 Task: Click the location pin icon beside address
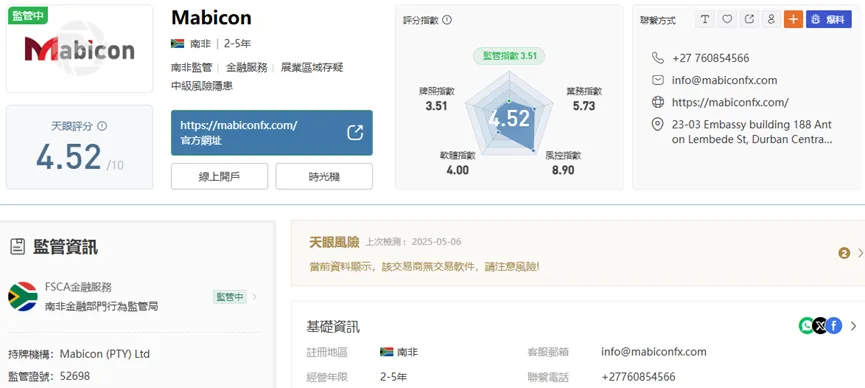[x=658, y=125]
